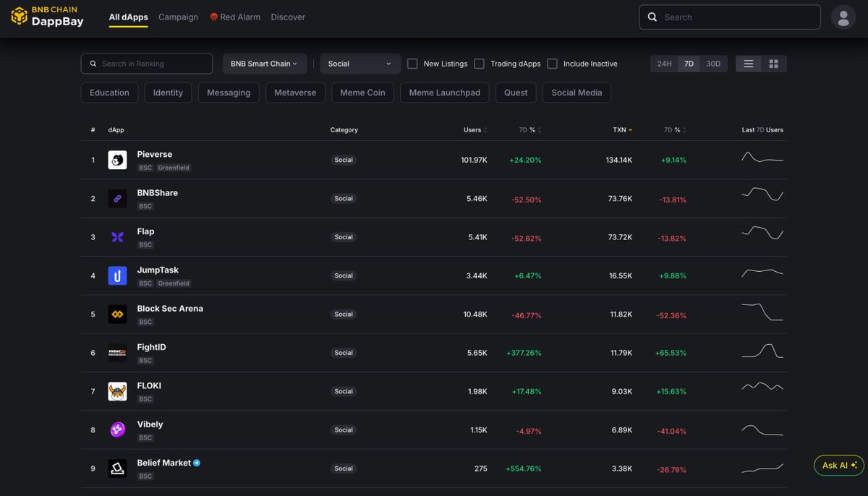868x496 pixels.
Task: Open the Social category dropdown
Action: [360, 64]
